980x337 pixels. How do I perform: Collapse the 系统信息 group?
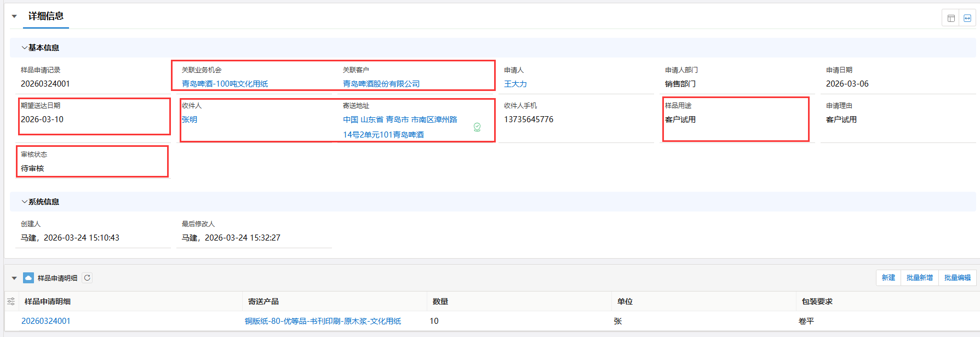24,202
